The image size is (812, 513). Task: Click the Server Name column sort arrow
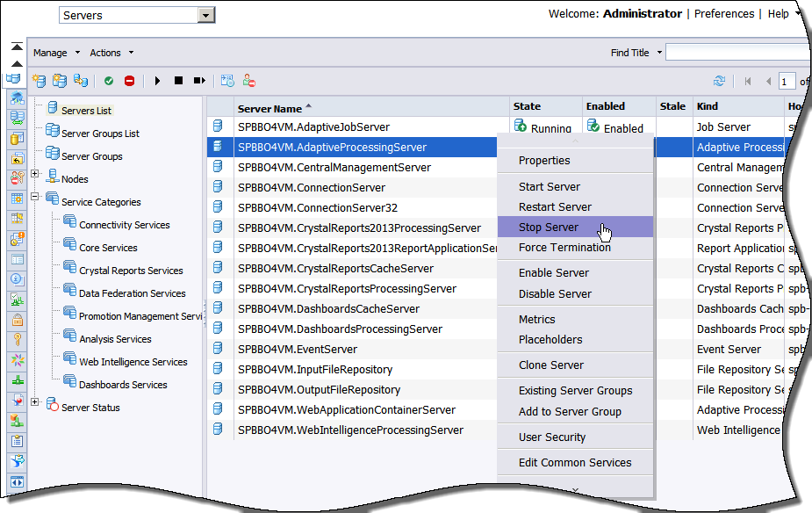[x=309, y=106]
